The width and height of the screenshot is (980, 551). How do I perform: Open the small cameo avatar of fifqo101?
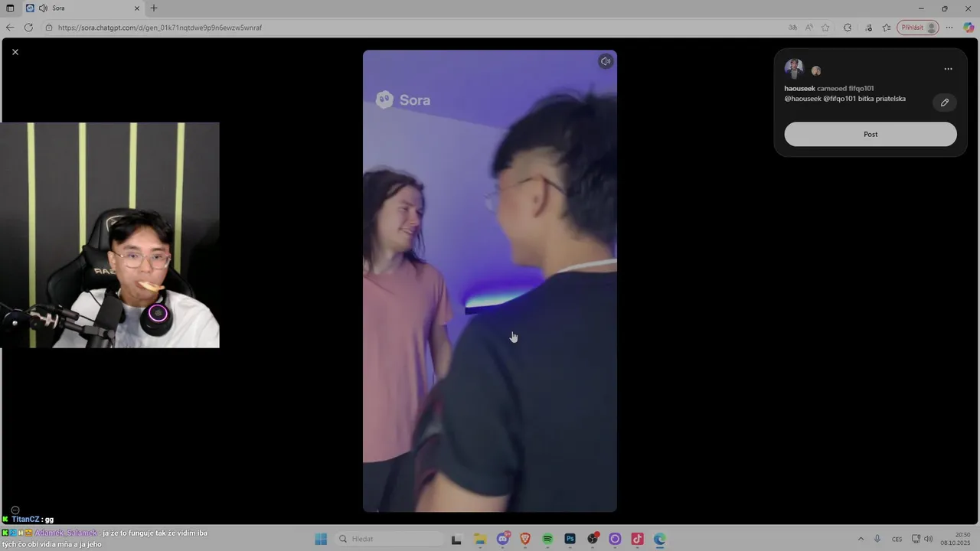816,70
